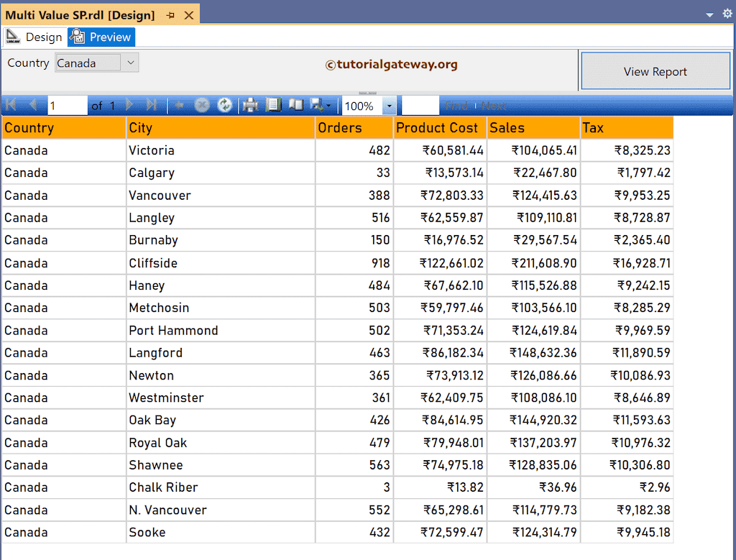This screenshot has width=736, height=560.
Task: Click the Back to Parent Report icon
Action: 178,105
